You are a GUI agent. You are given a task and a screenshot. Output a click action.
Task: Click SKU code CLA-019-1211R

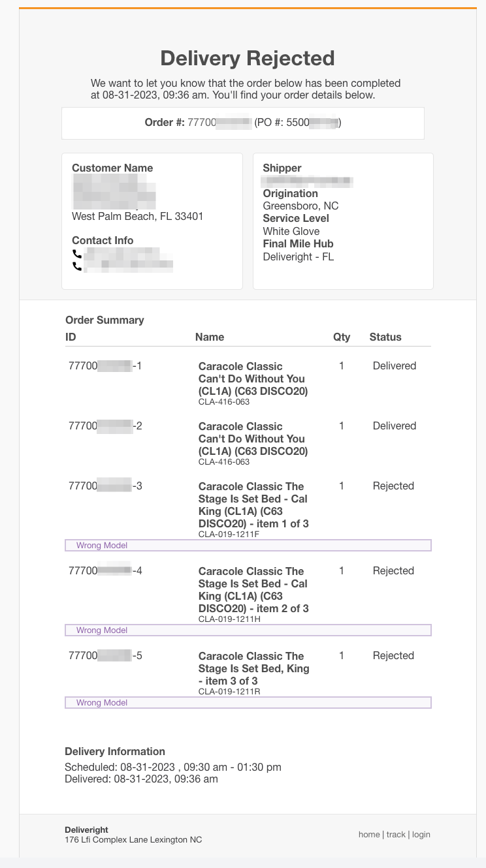click(x=229, y=692)
